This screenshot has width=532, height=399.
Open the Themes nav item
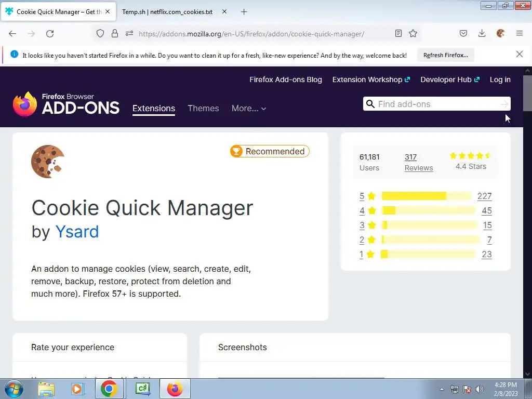click(203, 108)
